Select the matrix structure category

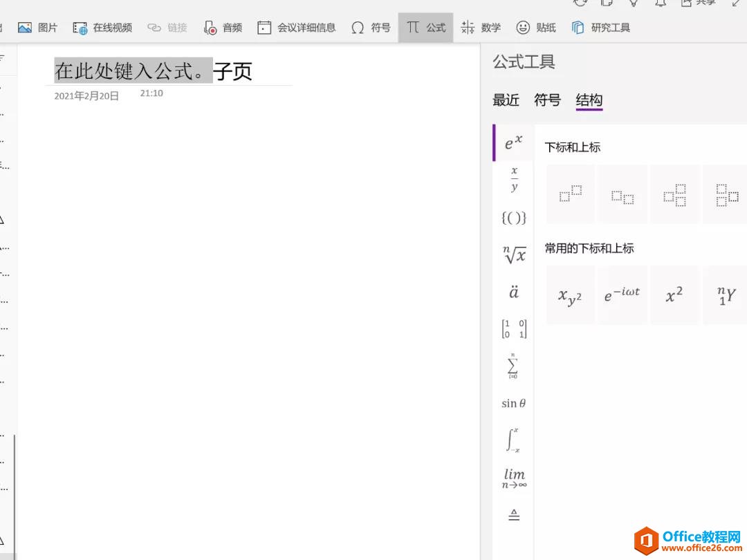[x=513, y=330]
